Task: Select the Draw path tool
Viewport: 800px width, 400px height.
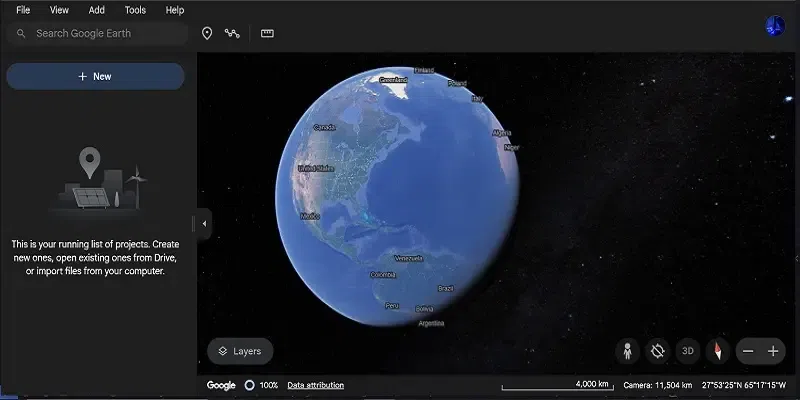Action: [x=232, y=34]
